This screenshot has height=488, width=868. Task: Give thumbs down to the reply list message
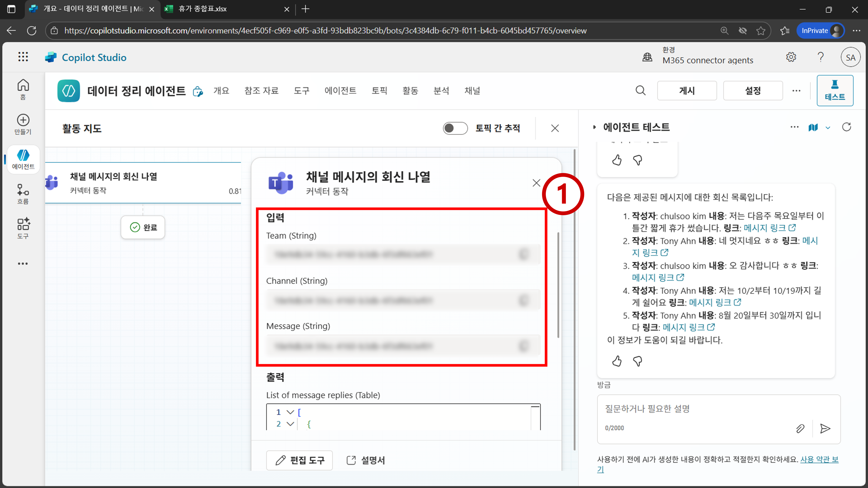[x=638, y=361]
